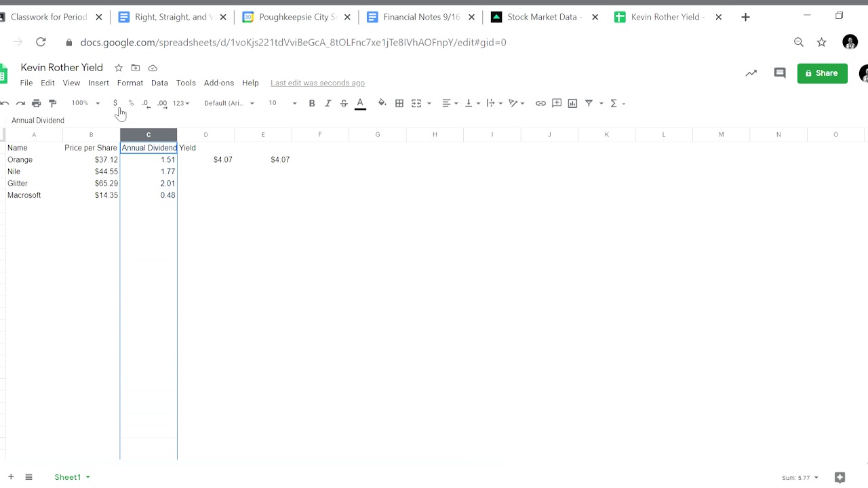Open the font size 10 dropdown
This screenshot has width=868, height=488.
point(283,103)
